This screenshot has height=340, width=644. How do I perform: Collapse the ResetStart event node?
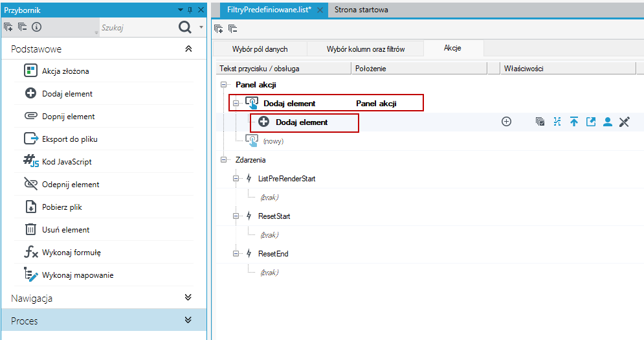236,216
